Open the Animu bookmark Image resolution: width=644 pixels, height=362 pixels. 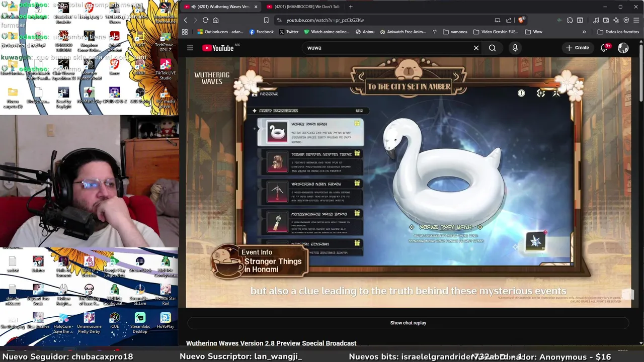(365, 32)
